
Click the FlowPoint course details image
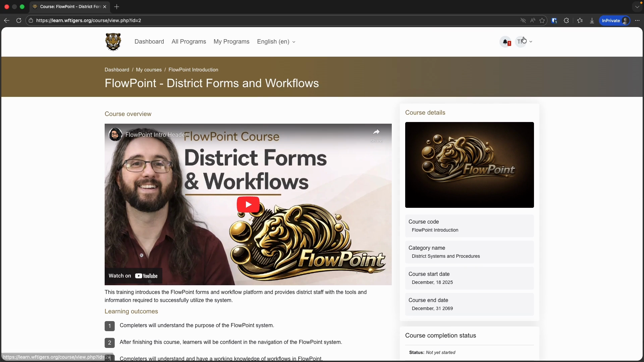tap(469, 165)
